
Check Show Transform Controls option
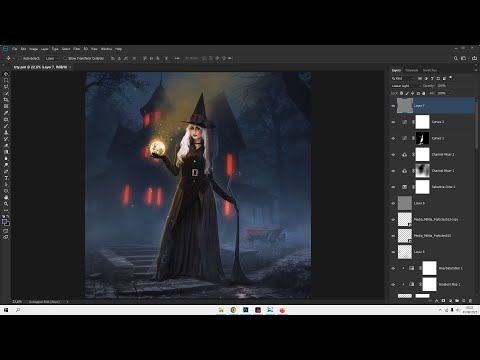(65, 58)
